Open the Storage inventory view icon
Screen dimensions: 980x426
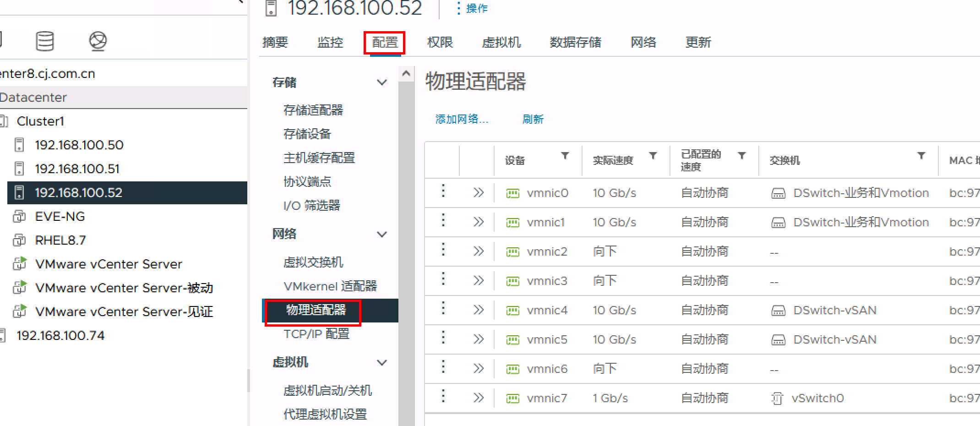coord(45,41)
